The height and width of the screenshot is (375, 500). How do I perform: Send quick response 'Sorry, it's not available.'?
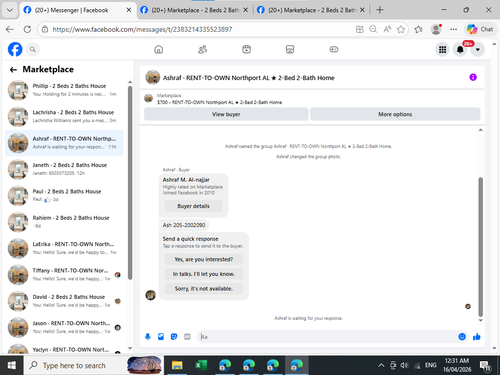pyautogui.click(x=204, y=288)
